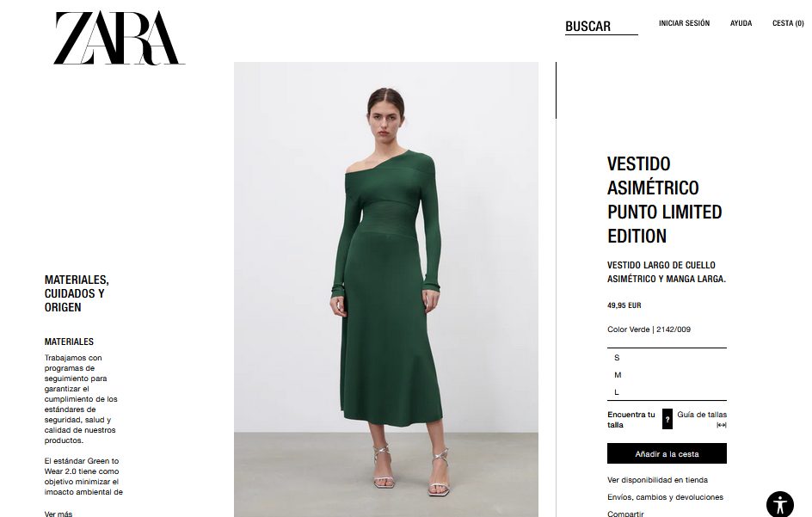Open Guía de tallas link

(x=702, y=415)
